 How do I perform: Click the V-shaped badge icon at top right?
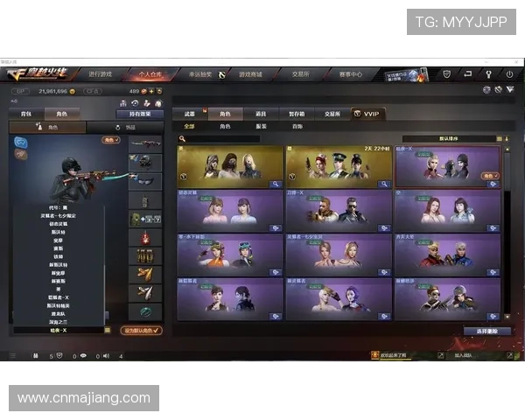tap(510, 89)
